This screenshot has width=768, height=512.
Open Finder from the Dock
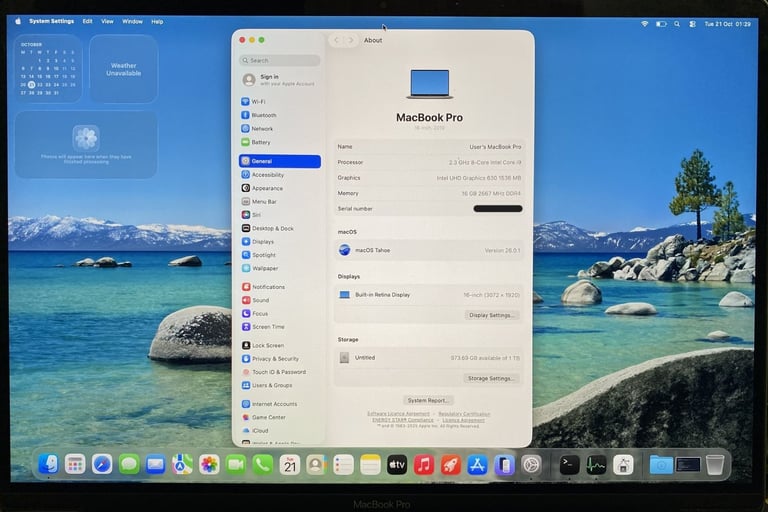(48, 464)
